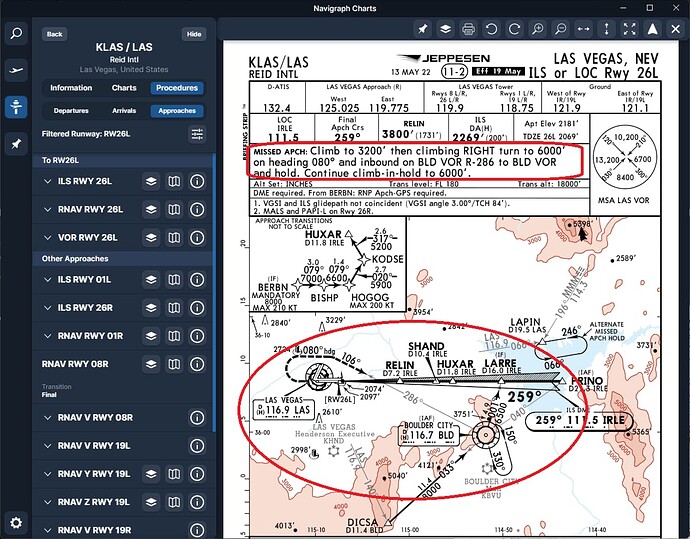Expand the RNAV V RWY 19L procedure

(x=48, y=446)
